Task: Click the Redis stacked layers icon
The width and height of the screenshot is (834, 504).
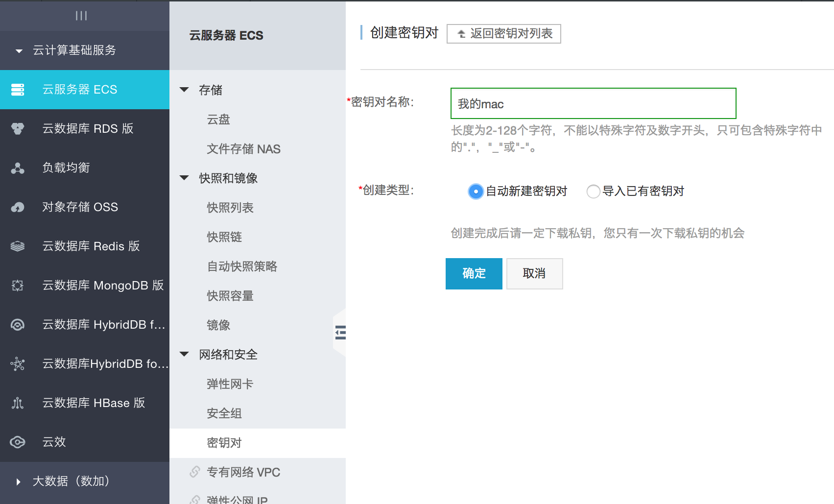Action: click(18, 246)
